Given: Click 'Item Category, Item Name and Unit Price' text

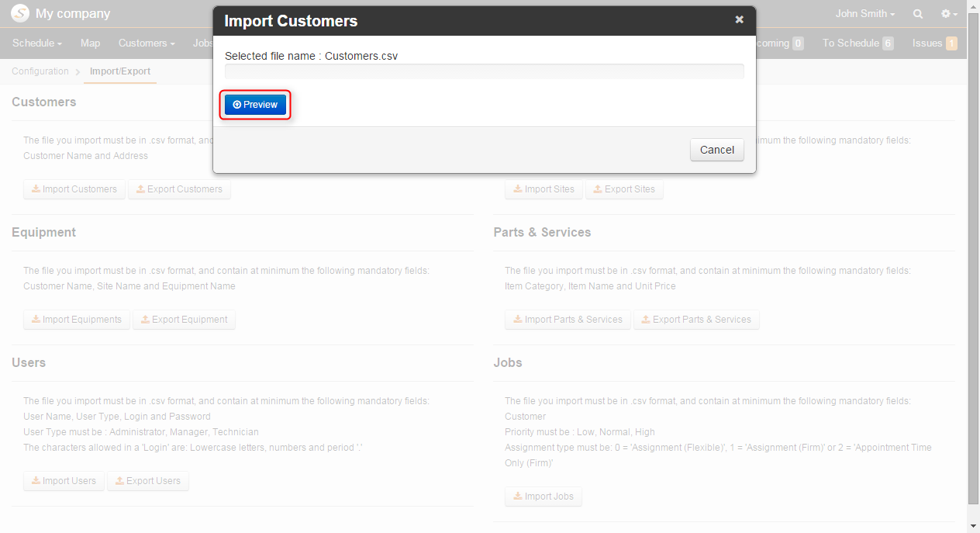Looking at the screenshot, I should 590,286.
